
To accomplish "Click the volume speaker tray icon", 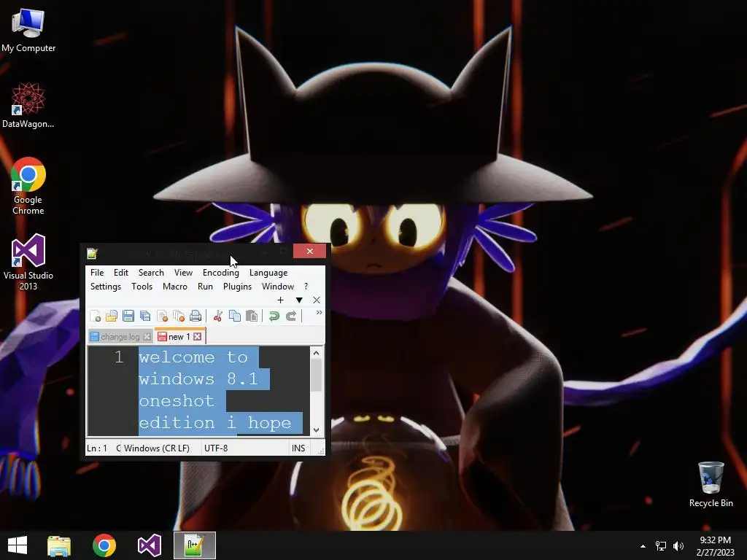I will click(678, 546).
